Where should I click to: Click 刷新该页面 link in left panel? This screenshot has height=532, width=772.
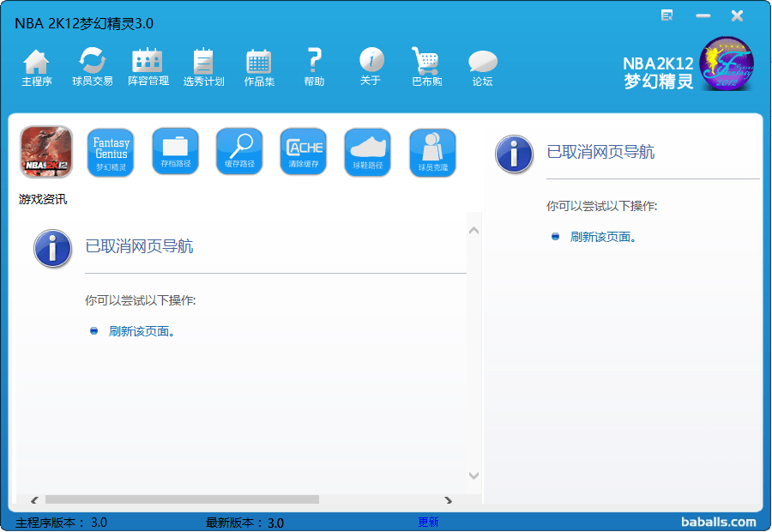click(x=142, y=331)
